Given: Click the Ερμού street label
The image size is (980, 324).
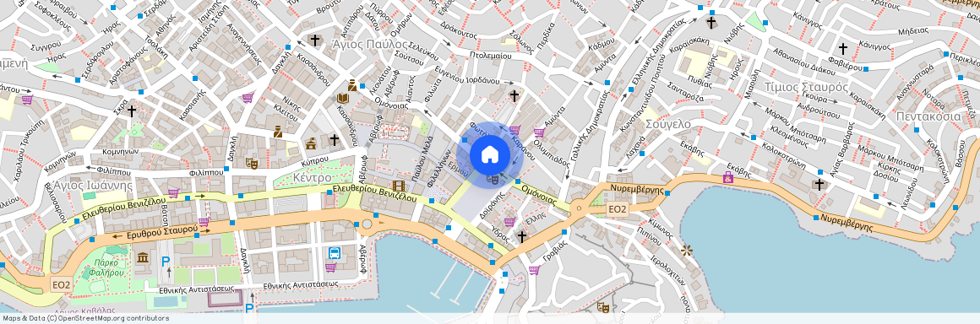Looking at the screenshot, I should [459, 170].
